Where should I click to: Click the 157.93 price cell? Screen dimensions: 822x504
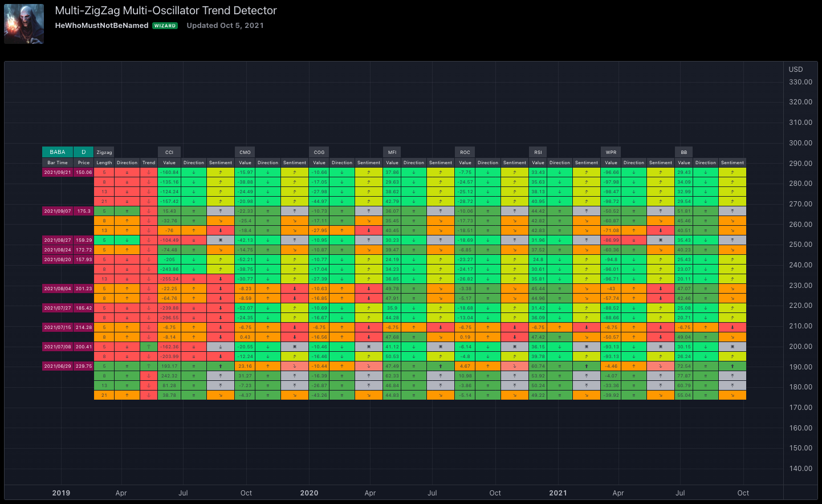point(84,259)
